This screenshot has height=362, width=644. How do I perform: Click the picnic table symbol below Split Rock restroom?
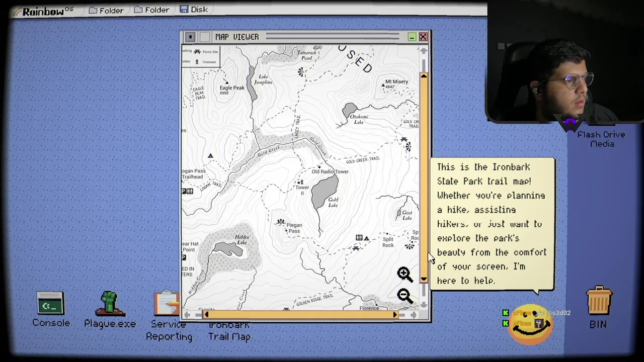point(356,248)
